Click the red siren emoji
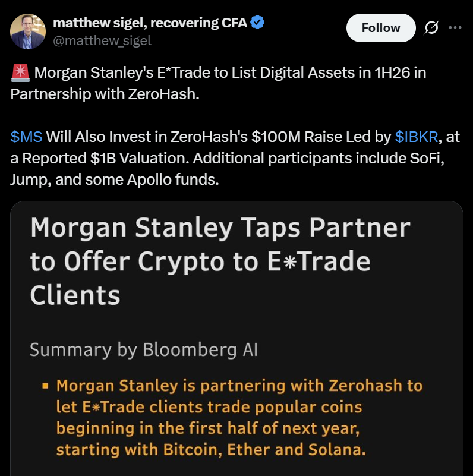473x476 pixels. tap(20, 73)
